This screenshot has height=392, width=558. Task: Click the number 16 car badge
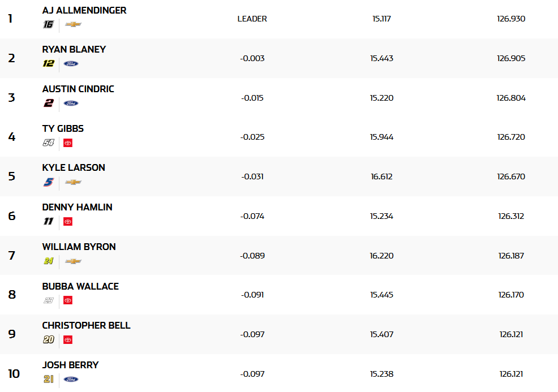[49, 24]
